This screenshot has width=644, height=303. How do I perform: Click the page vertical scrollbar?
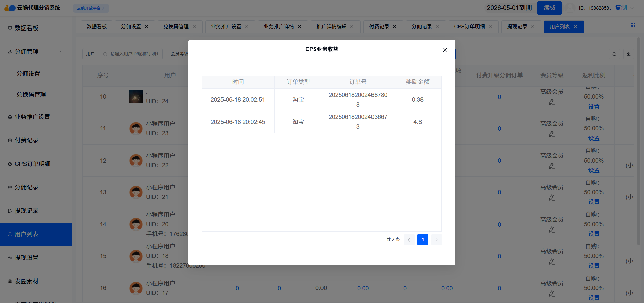pyautogui.click(x=639, y=141)
